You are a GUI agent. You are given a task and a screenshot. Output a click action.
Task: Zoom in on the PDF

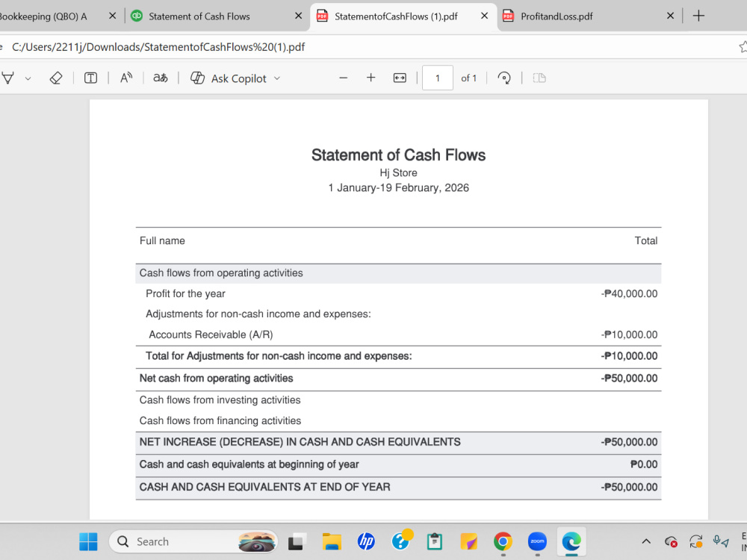tap(371, 78)
